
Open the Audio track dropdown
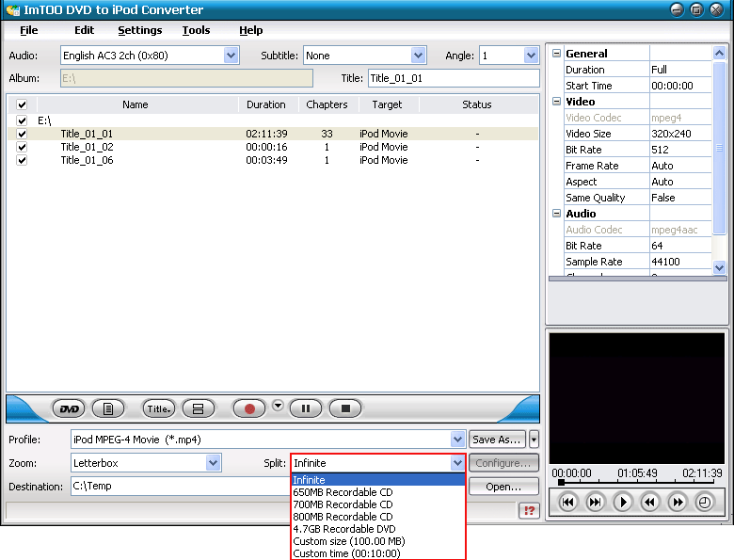pos(231,56)
